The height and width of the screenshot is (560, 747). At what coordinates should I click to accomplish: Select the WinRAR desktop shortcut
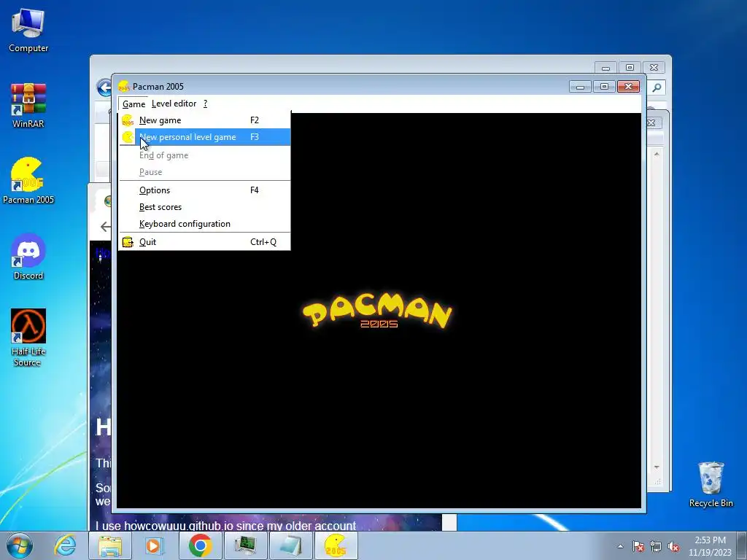tap(28, 106)
